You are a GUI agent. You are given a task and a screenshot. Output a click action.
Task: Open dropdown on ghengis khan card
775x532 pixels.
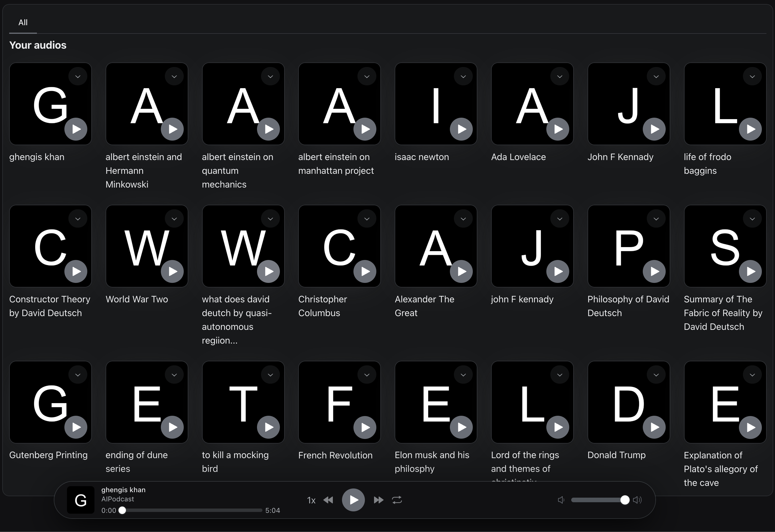[x=78, y=77]
